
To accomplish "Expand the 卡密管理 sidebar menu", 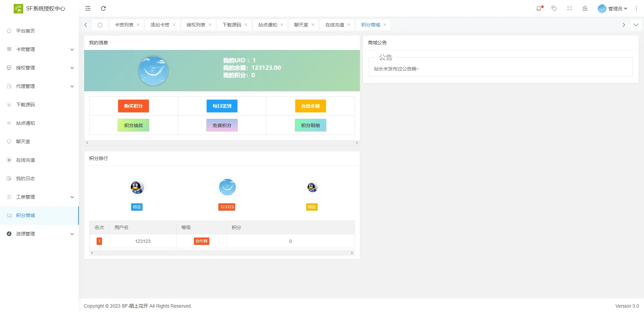I will pyautogui.click(x=40, y=49).
